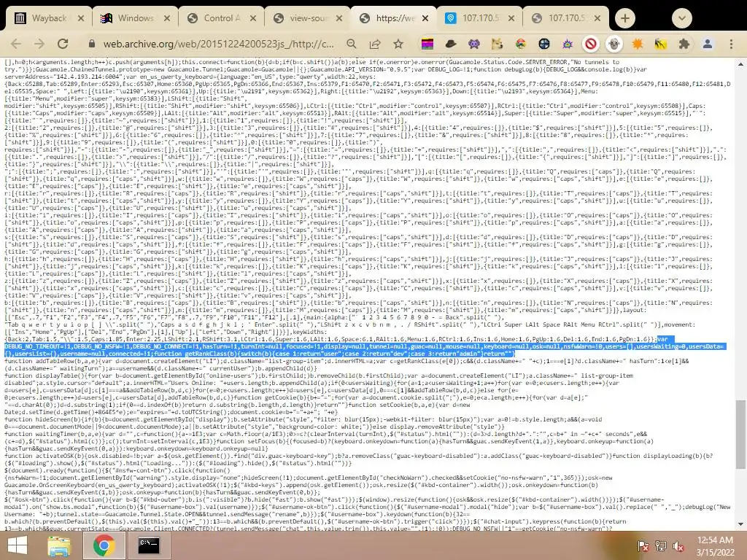Click the highlighted DEBUG_NO_TIMEOUT code selection
The height and width of the screenshot is (560, 747).
pyautogui.click(x=364, y=346)
